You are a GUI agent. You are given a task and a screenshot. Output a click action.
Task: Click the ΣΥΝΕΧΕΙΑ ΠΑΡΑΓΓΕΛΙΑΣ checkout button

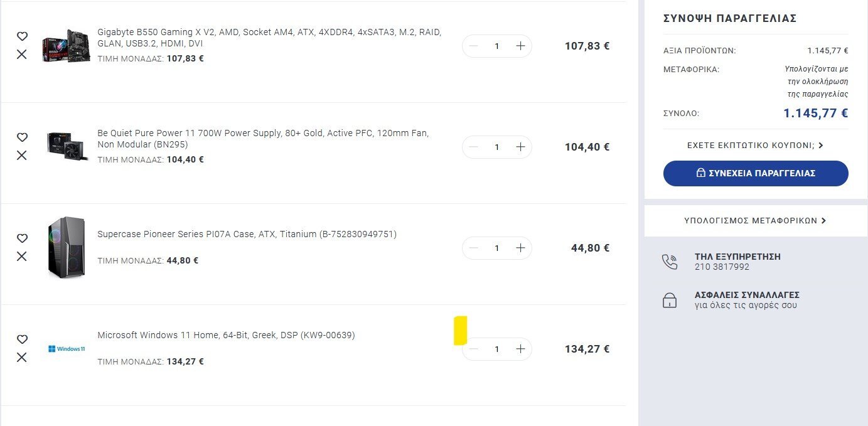[x=756, y=173]
